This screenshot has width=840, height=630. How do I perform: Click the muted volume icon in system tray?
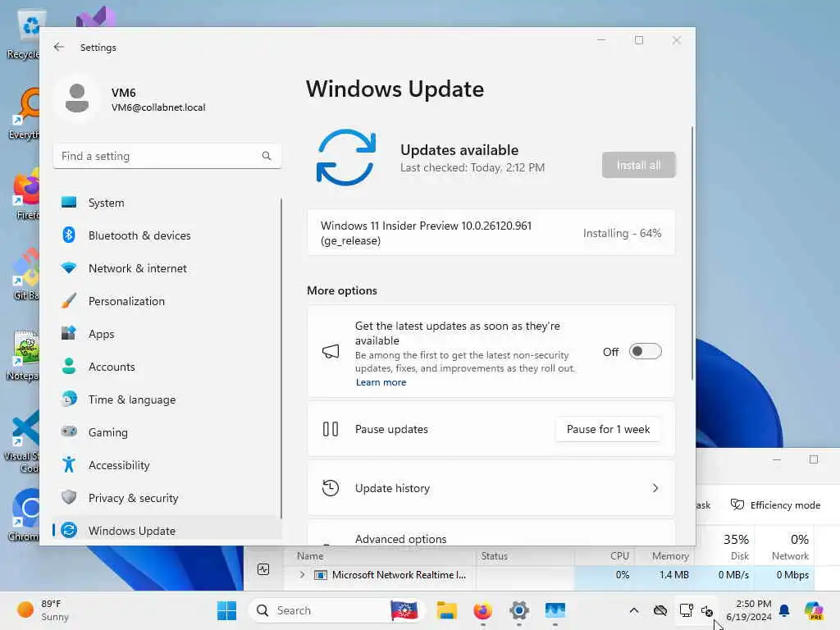point(707,610)
